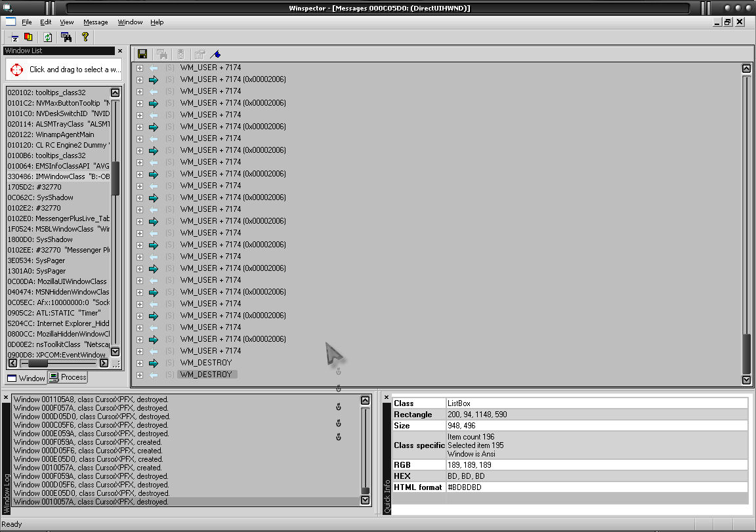
Task: Expand the WM_DESTROY message with teal arrow
Action: point(140,363)
